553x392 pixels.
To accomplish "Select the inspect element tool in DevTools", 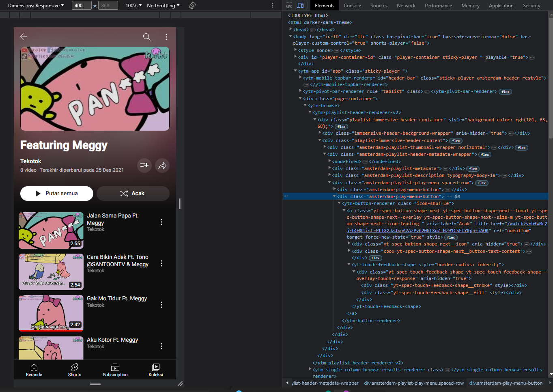I will (x=289, y=5).
